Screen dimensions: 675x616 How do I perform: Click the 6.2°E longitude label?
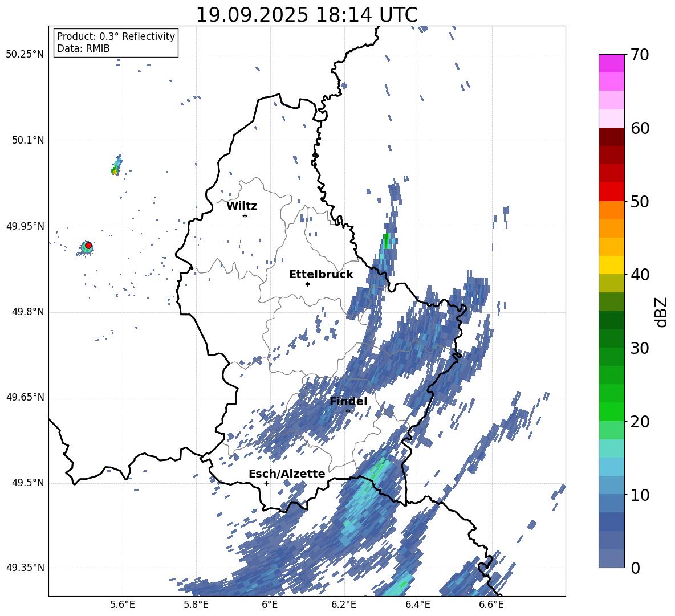tap(344, 605)
